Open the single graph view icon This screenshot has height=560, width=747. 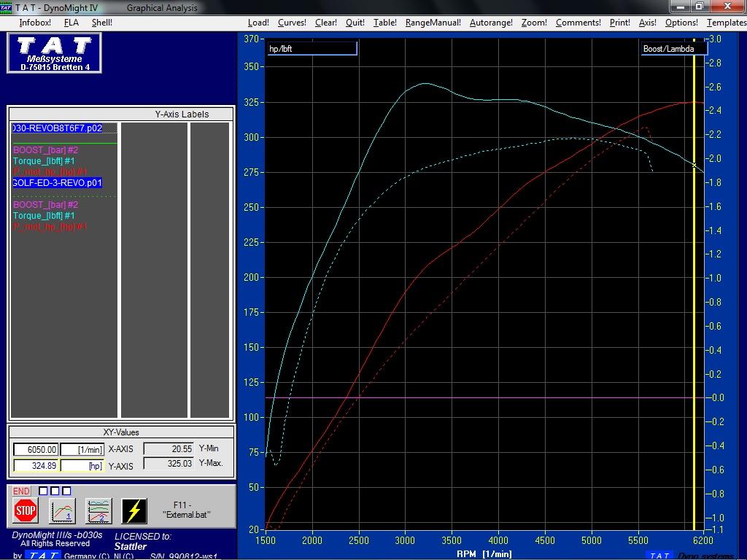[63, 511]
